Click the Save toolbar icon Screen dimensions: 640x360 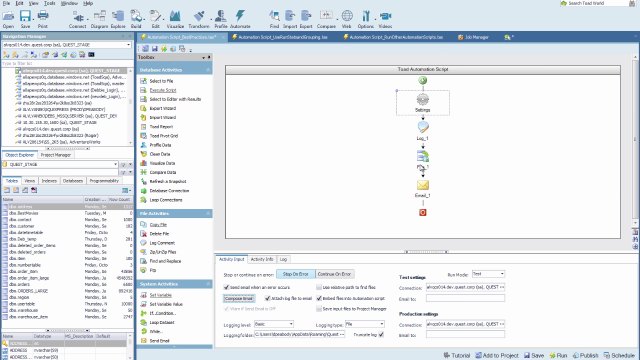(25, 19)
